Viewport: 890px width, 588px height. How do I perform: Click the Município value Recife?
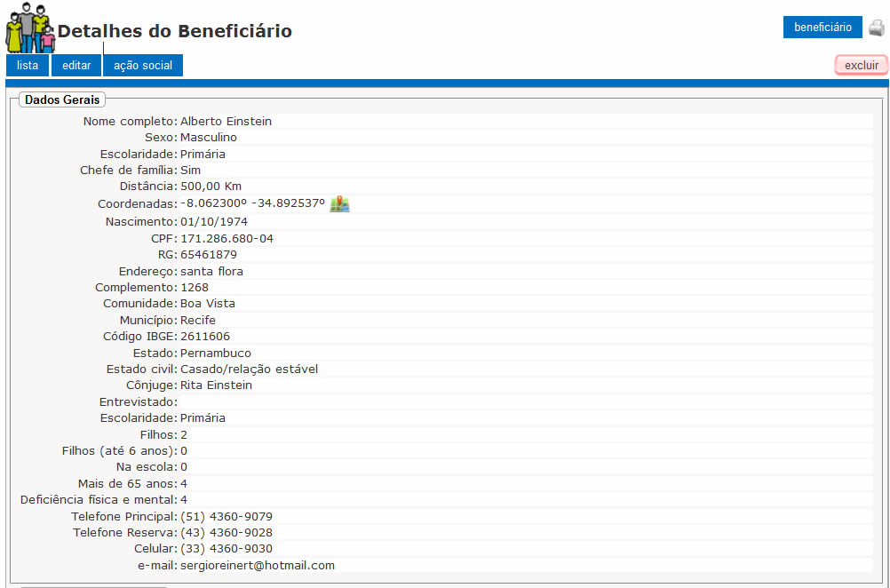point(198,320)
